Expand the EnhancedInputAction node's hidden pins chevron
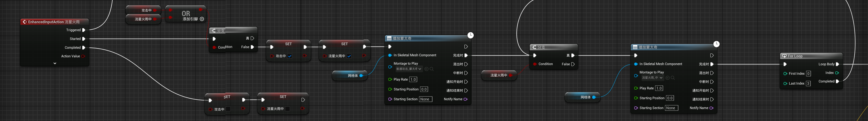868x121 pixels. pyautogui.click(x=55, y=63)
